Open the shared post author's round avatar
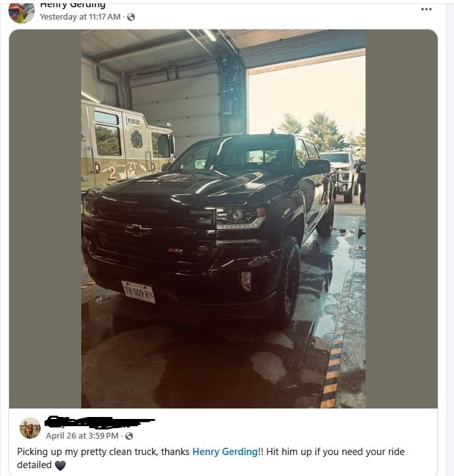454x476 pixels. (30, 427)
